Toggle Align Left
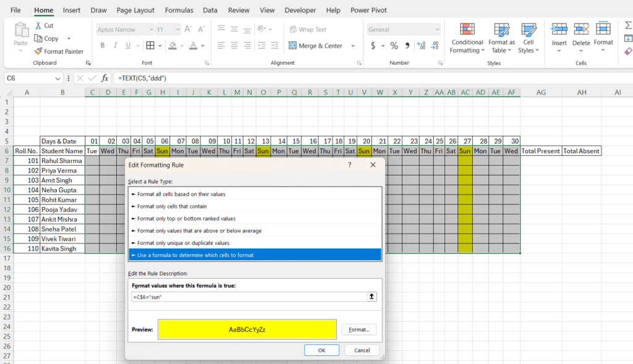Image resolution: width=633 pixels, height=364 pixels. click(x=221, y=45)
